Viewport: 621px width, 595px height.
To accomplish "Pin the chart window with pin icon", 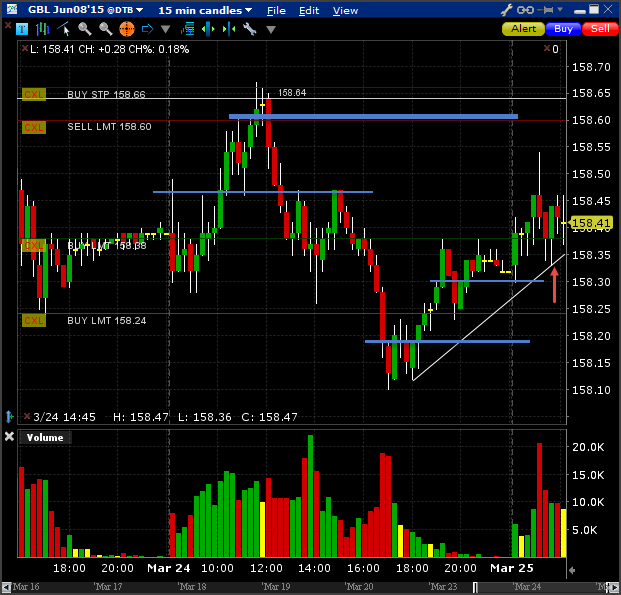I will [546, 10].
